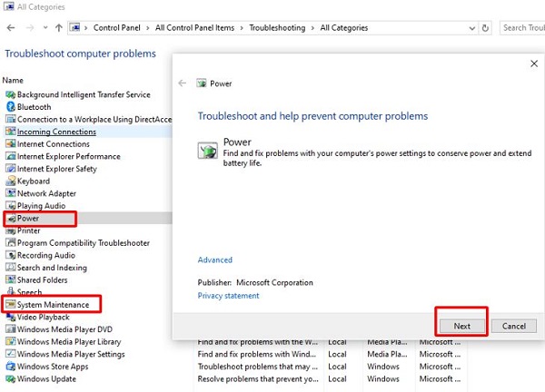Expand the chevron after Control Panel breadcrumb
545x392 pixels.
pyautogui.click(x=148, y=28)
